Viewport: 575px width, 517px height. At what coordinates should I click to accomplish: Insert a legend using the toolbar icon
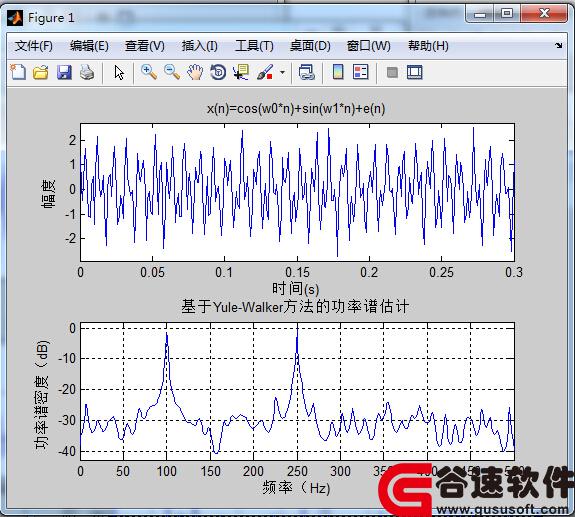[360, 72]
